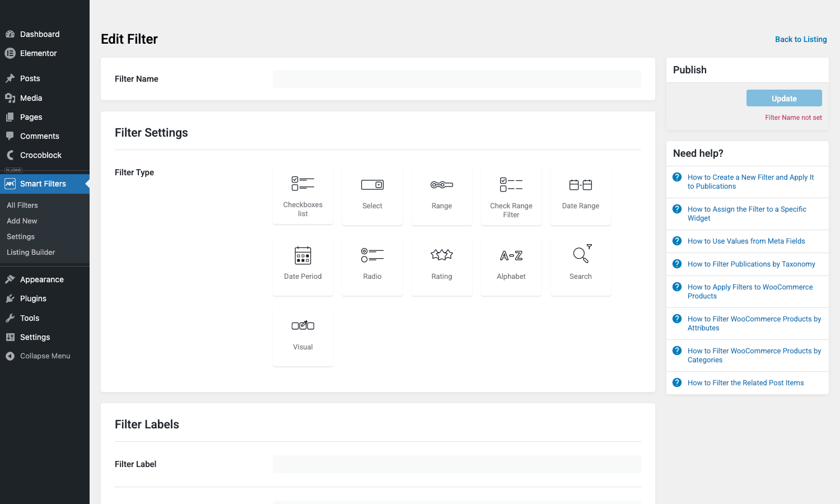Open How to Filter Publications by Taxonomy
Viewport: 840px width, 504px height.
(x=752, y=264)
